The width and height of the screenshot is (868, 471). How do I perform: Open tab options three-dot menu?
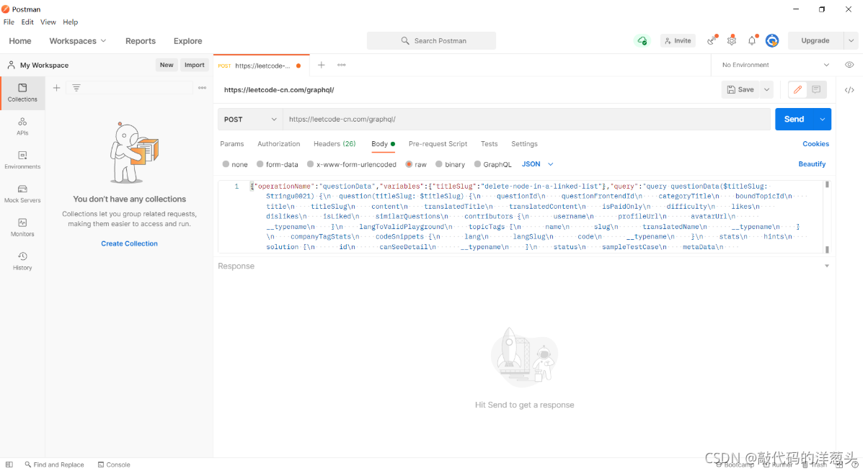(342, 65)
